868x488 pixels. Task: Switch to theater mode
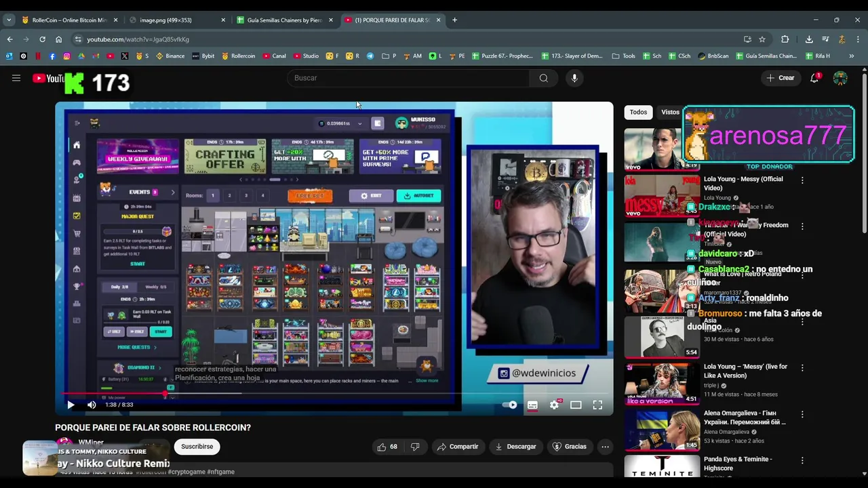point(576,405)
